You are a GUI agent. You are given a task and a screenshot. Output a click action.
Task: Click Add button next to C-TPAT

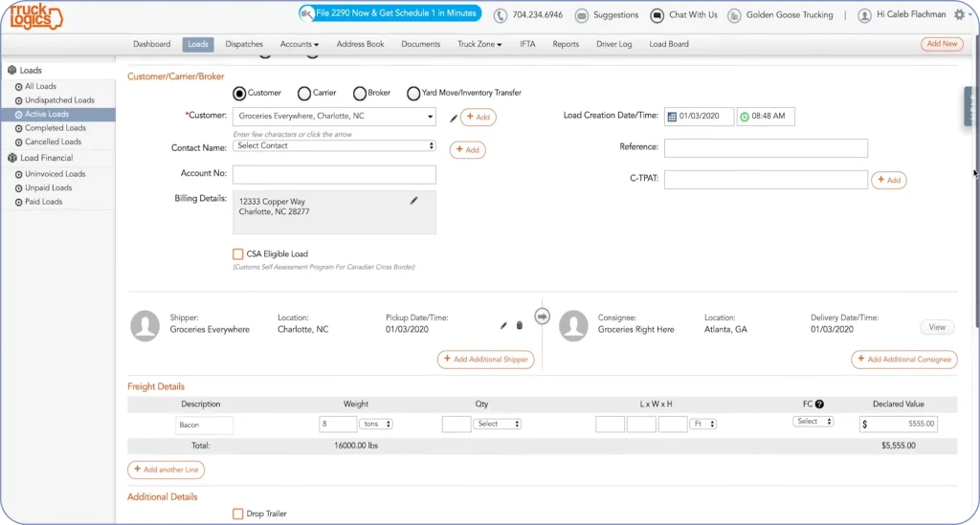point(889,180)
